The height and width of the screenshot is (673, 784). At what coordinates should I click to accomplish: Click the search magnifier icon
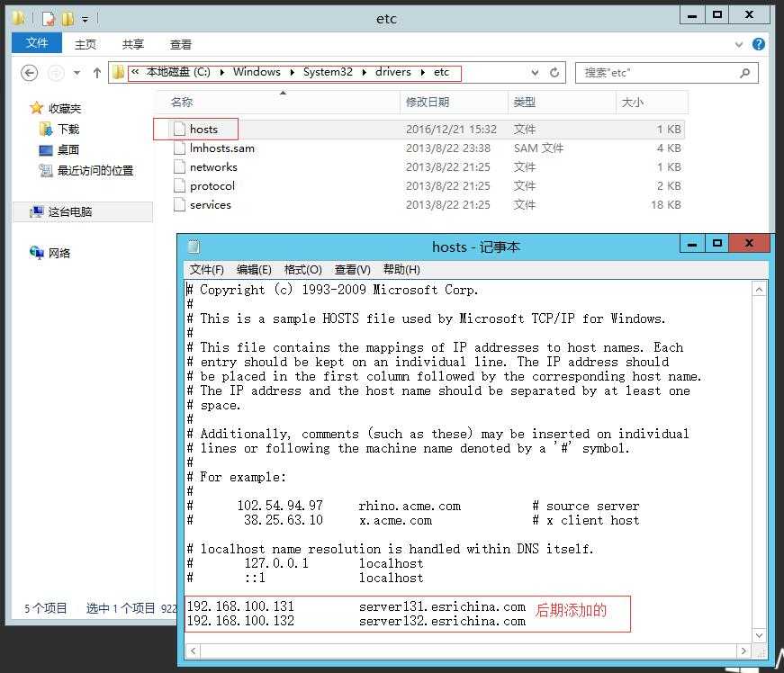[x=745, y=73]
